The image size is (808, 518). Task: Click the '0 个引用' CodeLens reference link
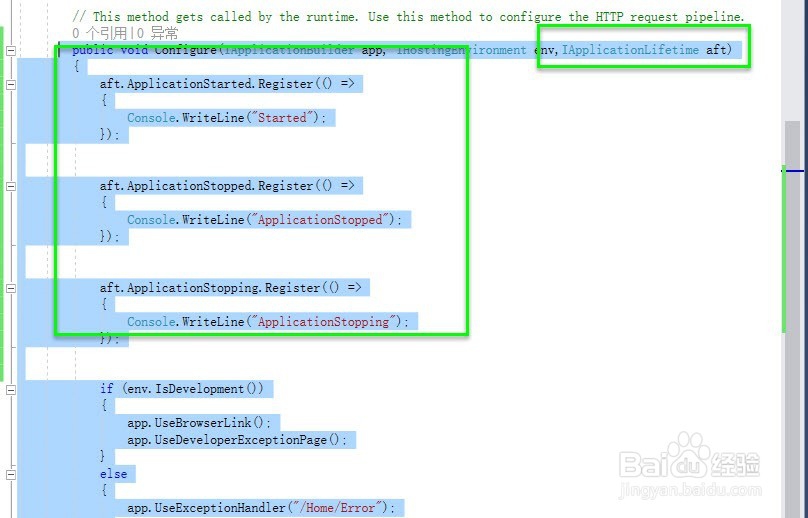coord(99,34)
